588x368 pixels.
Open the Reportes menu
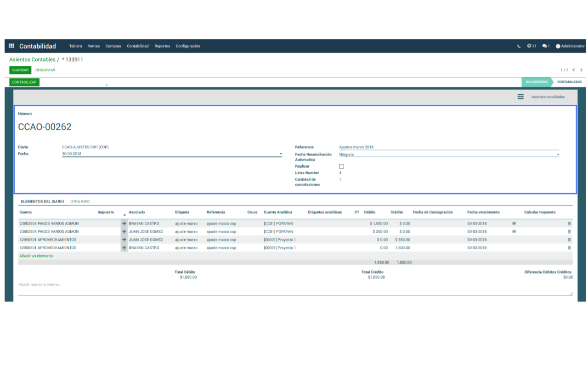[x=162, y=46]
